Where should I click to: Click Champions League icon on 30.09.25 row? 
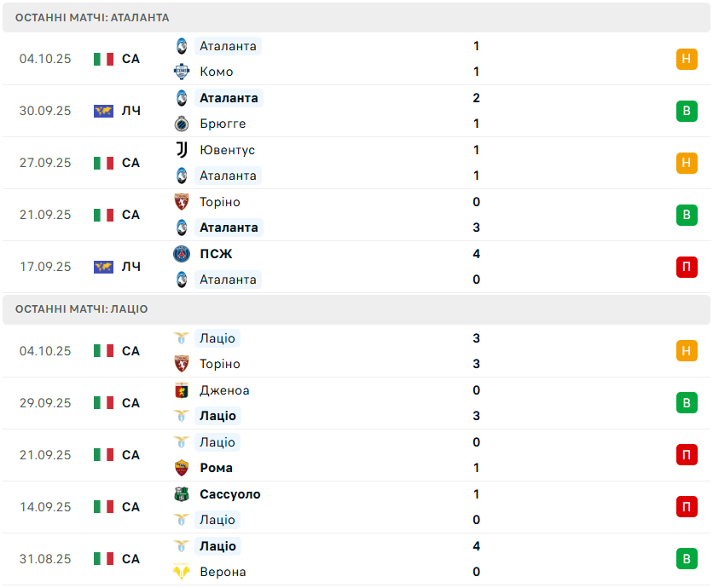coord(103,111)
